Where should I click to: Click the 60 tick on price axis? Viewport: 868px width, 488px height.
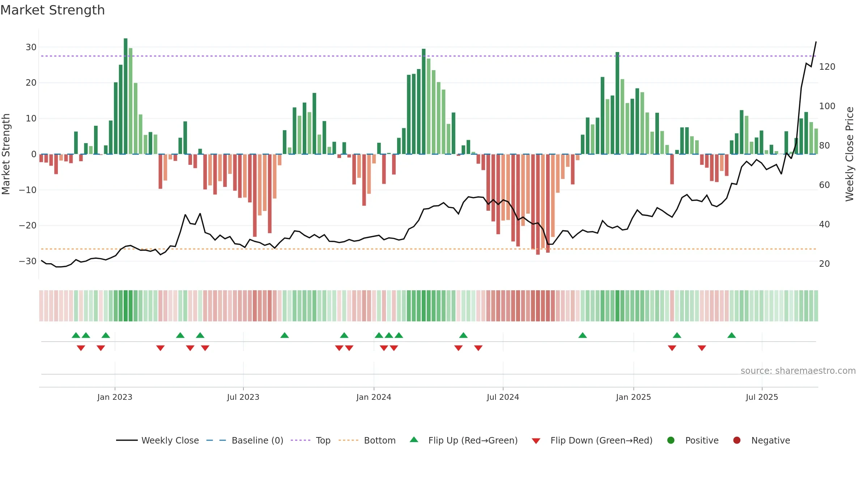click(x=824, y=185)
